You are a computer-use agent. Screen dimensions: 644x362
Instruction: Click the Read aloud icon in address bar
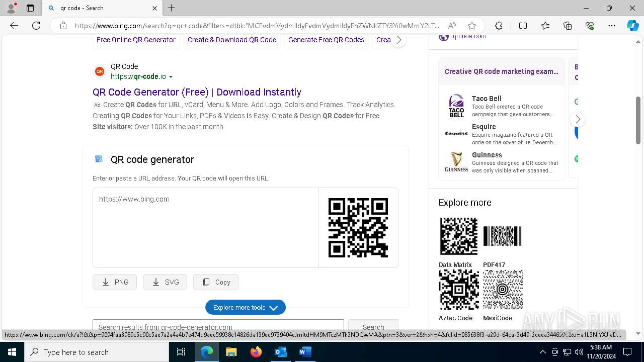click(x=452, y=26)
